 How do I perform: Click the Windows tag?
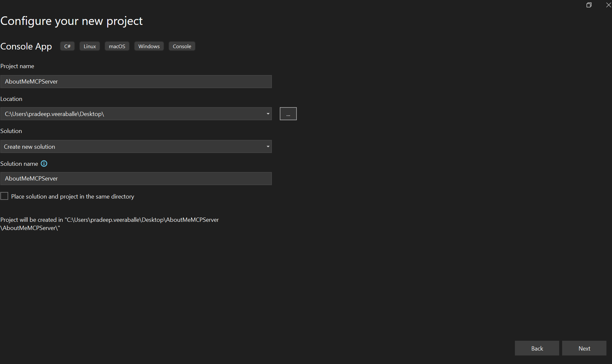coord(149,46)
